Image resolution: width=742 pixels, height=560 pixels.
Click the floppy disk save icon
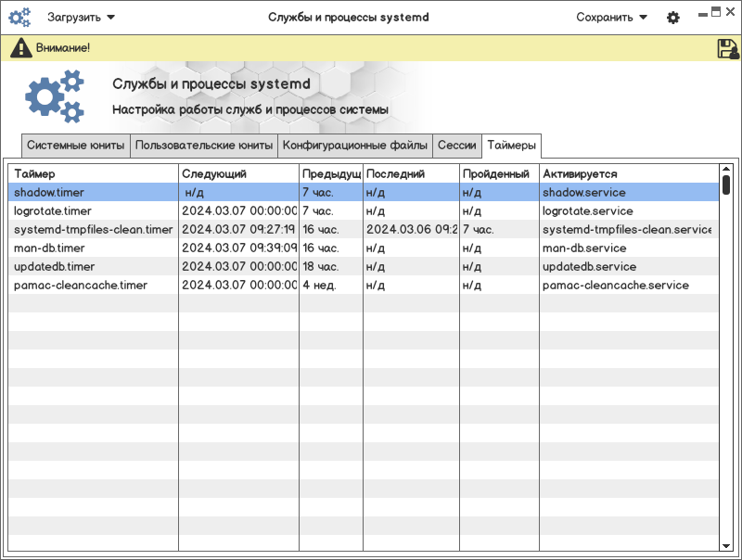point(727,49)
